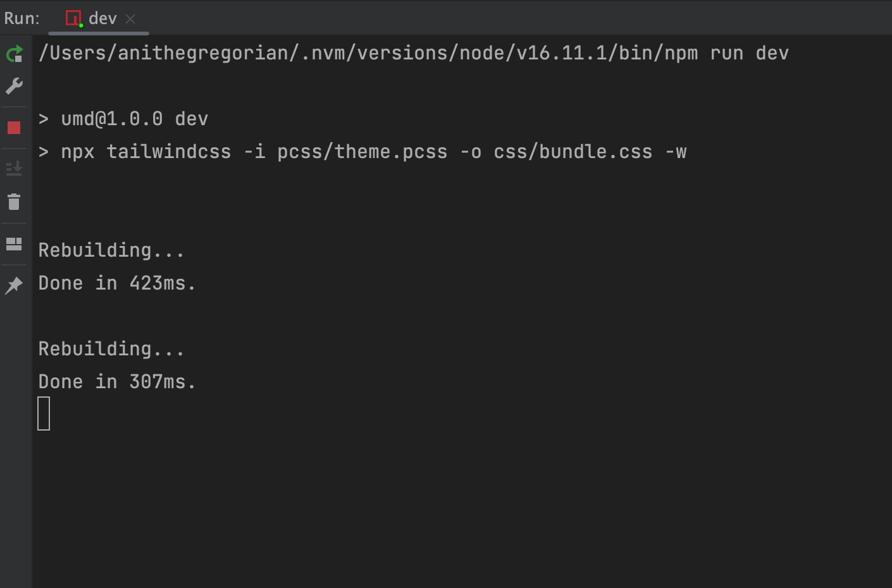Click empty console area below the cursor
This screenshot has height=588, width=892.
pos(443,506)
